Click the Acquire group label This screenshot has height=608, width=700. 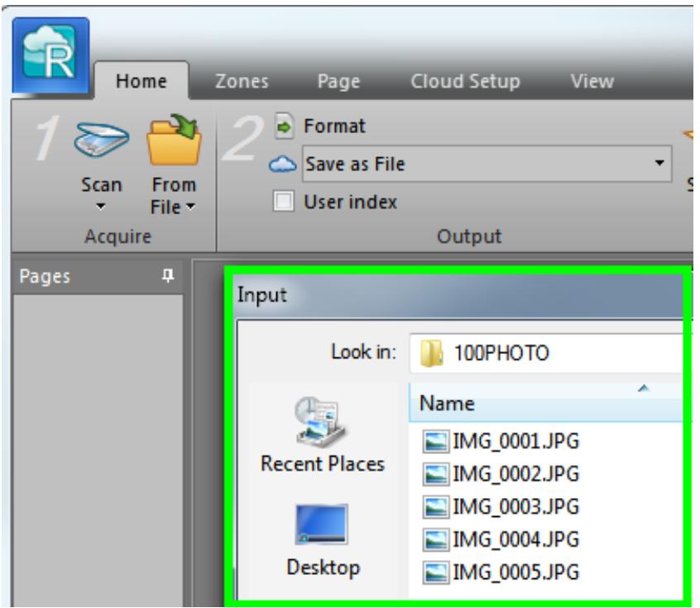tap(117, 236)
